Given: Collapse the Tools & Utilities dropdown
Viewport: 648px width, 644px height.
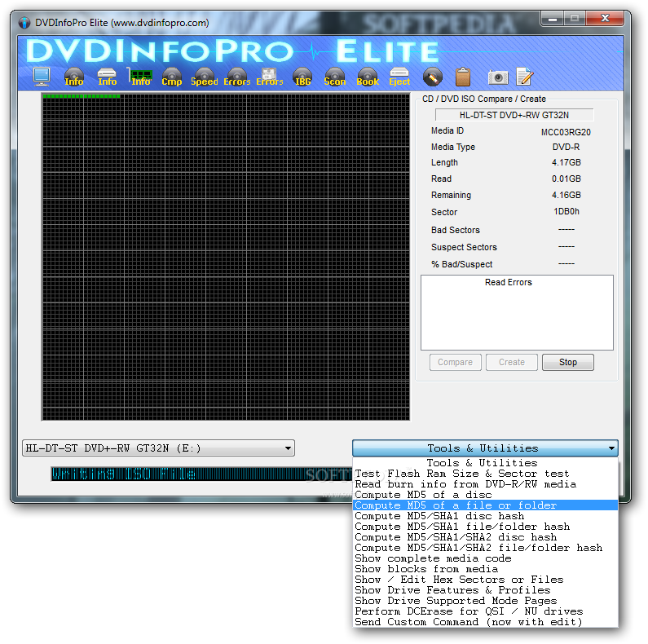Looking at the screenshot, I should 485,448.
